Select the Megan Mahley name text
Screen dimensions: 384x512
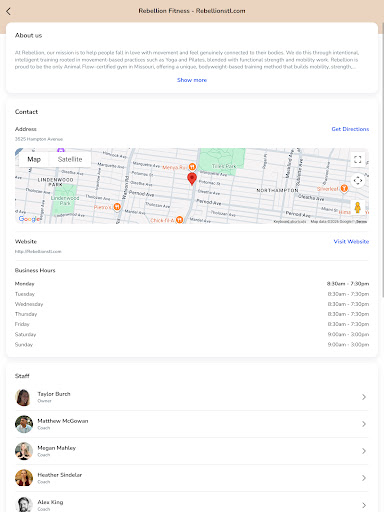point(56,448)
